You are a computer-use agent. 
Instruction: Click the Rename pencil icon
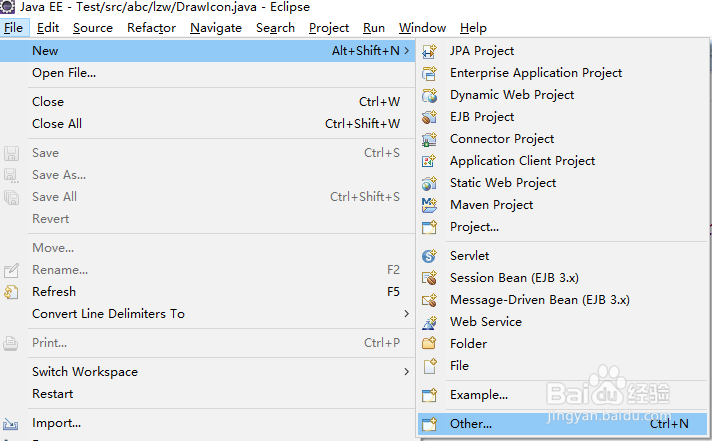pos(11,270)
